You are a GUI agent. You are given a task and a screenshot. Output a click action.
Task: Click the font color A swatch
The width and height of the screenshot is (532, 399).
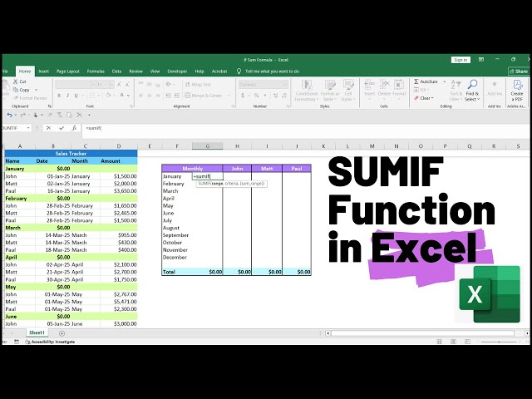(x=122, y=96)
